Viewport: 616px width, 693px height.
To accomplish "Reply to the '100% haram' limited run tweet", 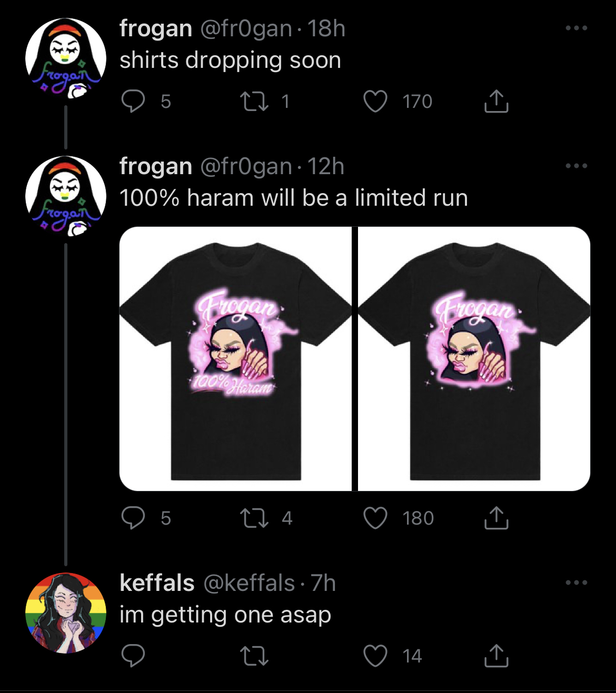I will tap(133, 518).
